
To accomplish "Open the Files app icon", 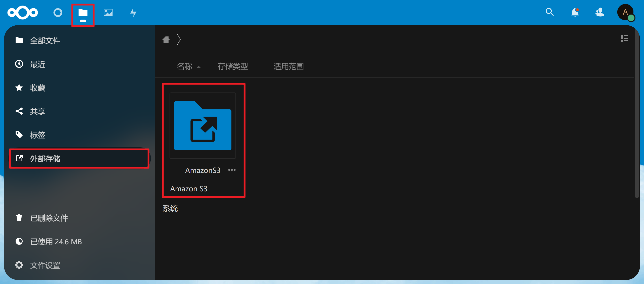I will pyautogui.click(x=83, y=13).
